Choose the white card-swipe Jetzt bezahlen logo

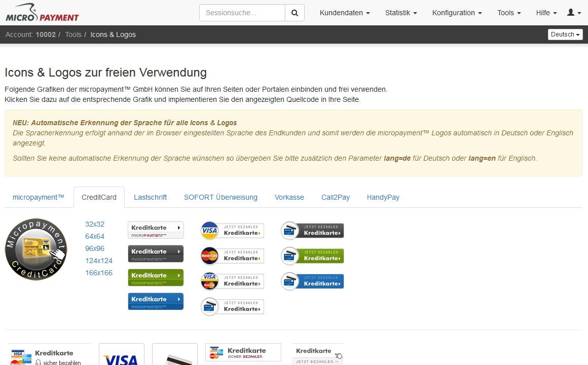(233, 307)
